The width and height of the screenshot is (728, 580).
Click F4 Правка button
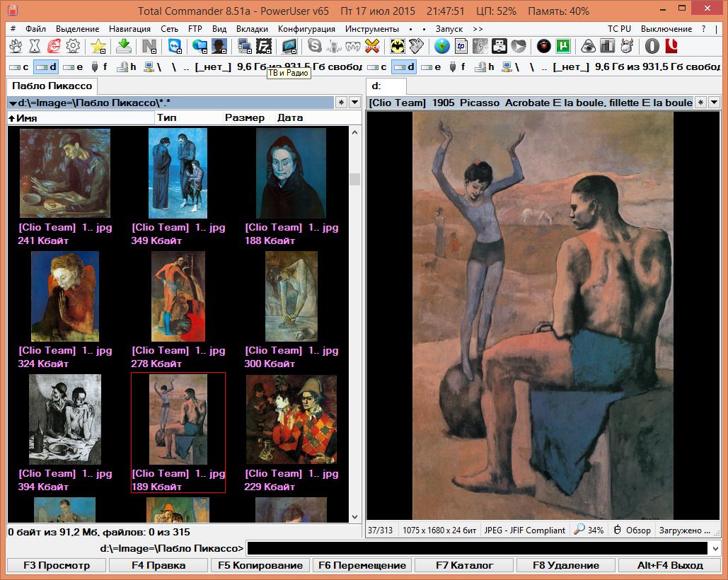(x=158, y=565)
